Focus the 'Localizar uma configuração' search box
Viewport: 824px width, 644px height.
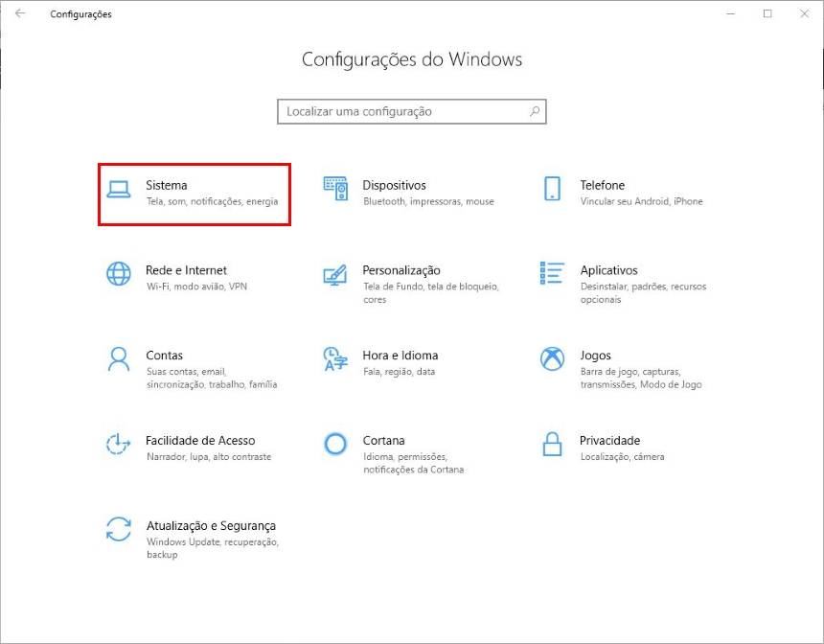point(412,111)
